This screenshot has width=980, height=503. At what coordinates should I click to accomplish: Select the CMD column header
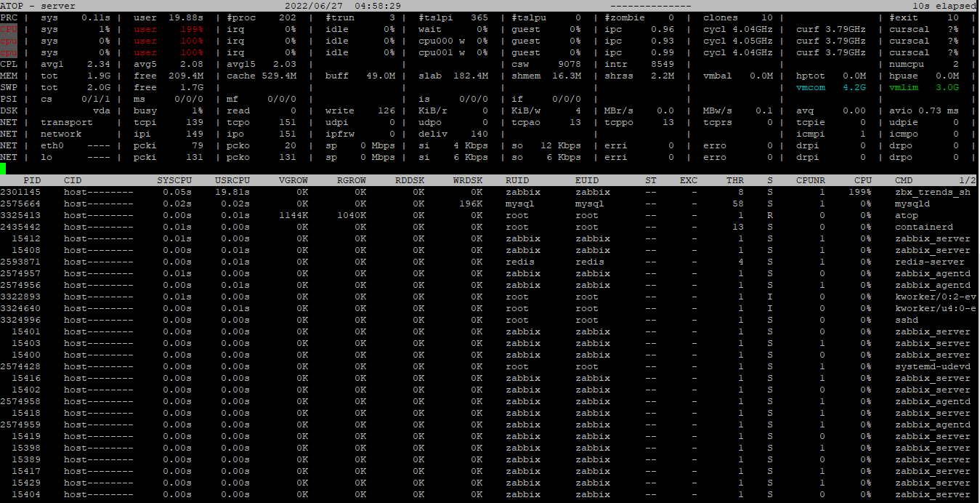[x=904, y=180]
